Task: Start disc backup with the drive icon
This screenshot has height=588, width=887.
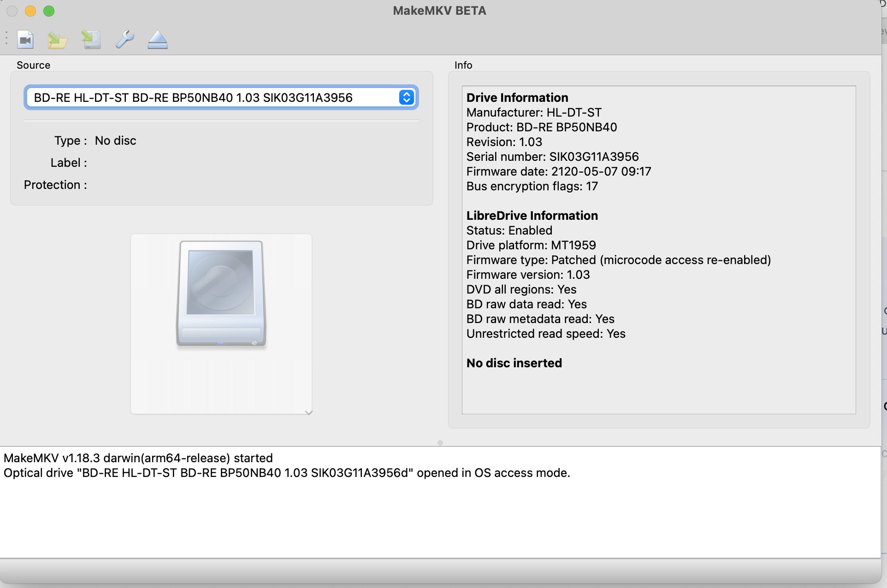Action: pyautogui.click(x=91, y=40)
